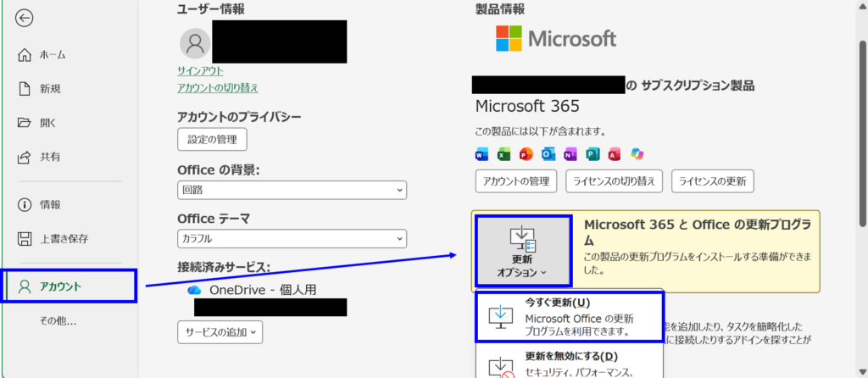Click the Publisher app icon

[593, 155]
